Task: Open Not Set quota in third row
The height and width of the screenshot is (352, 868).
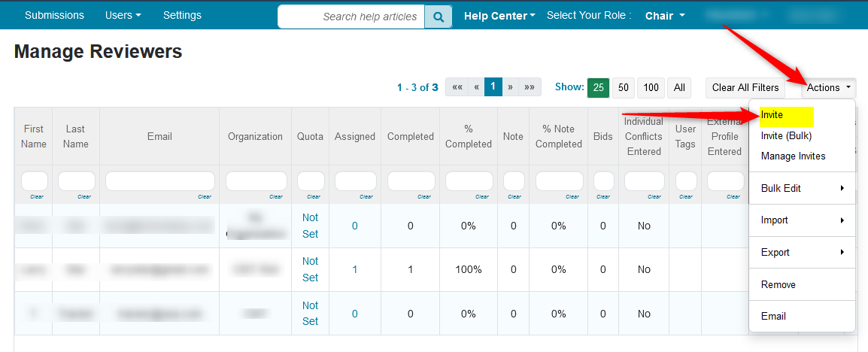Action: pyautogui.click(x=310, y=313)
